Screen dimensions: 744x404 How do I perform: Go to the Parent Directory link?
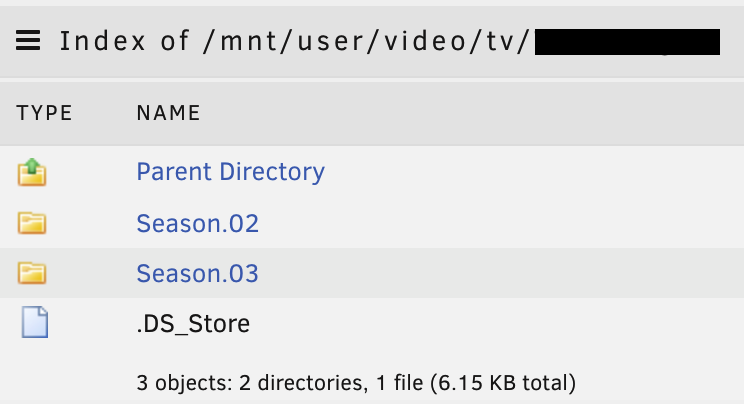[x=231, y=172]
